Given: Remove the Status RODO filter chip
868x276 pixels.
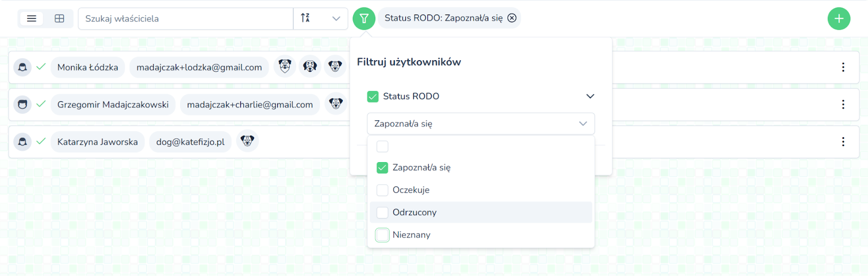Looking at the screenshot, I should click(512, 18).
